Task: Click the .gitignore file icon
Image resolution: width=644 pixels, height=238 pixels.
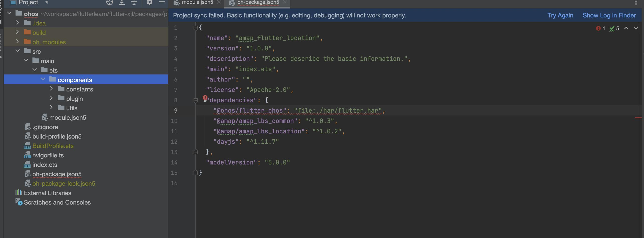Action: pyautogui.click(x=27, y=127)
